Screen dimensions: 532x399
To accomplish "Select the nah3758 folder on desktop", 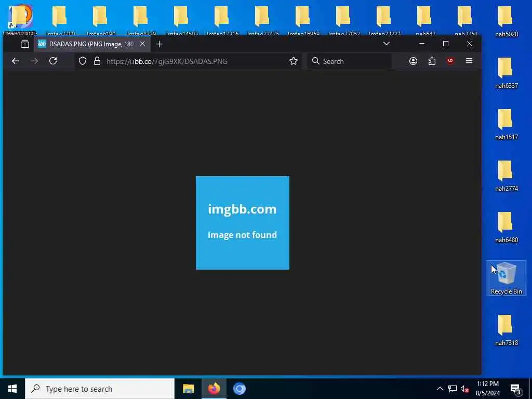I will pyautogui.click(x=465, y=20).
